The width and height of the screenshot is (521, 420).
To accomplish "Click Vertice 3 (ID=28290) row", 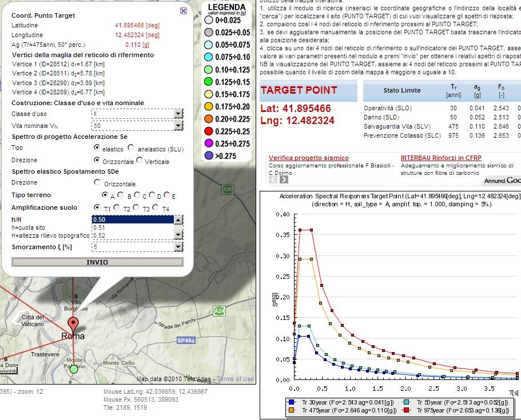I will [58, 83].
